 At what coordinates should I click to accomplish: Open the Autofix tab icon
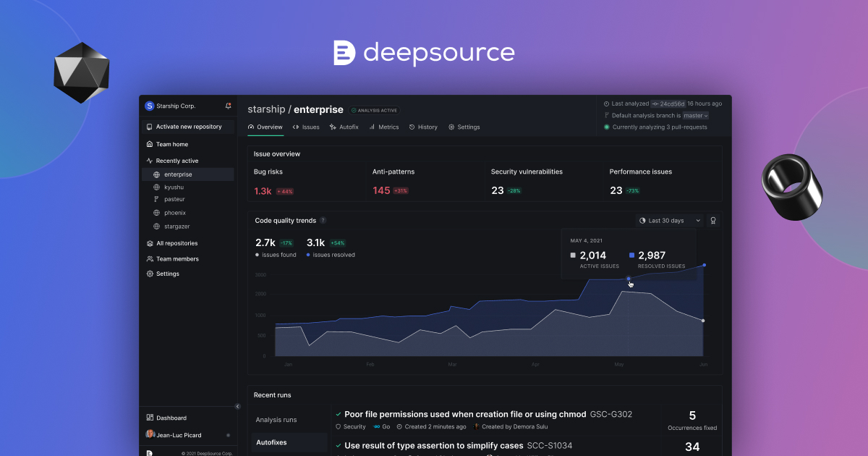[332, 127]
